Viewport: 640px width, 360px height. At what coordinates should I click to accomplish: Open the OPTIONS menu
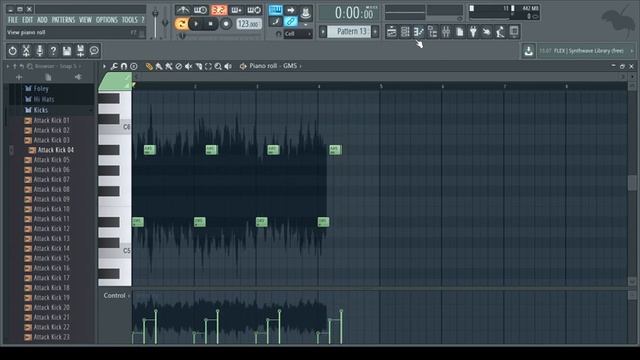click(x=107, y=20)
